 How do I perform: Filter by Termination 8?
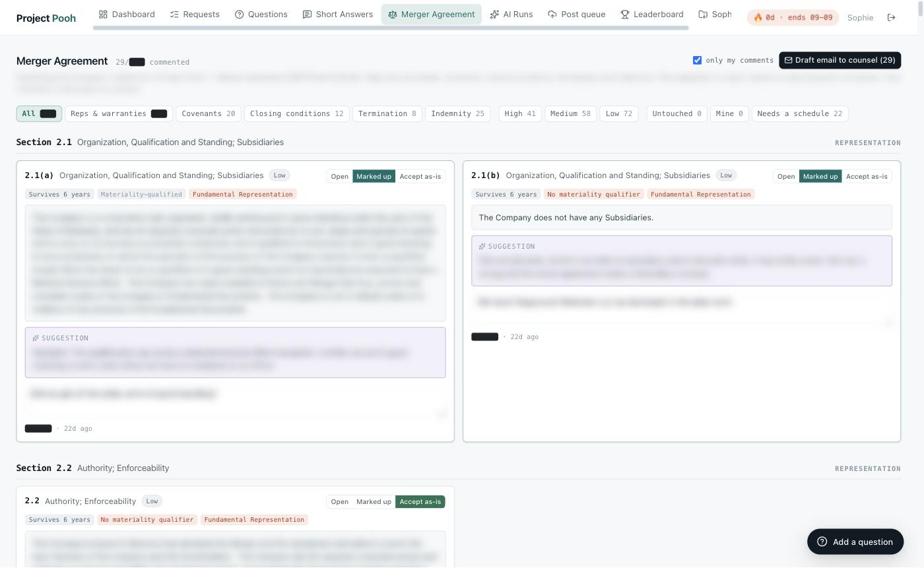[387, 113]
